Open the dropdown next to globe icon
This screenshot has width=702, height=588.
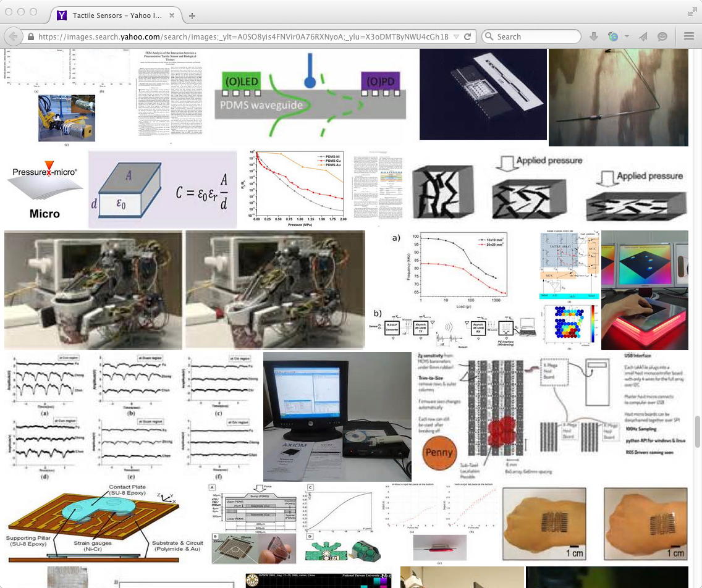(627, 36)
